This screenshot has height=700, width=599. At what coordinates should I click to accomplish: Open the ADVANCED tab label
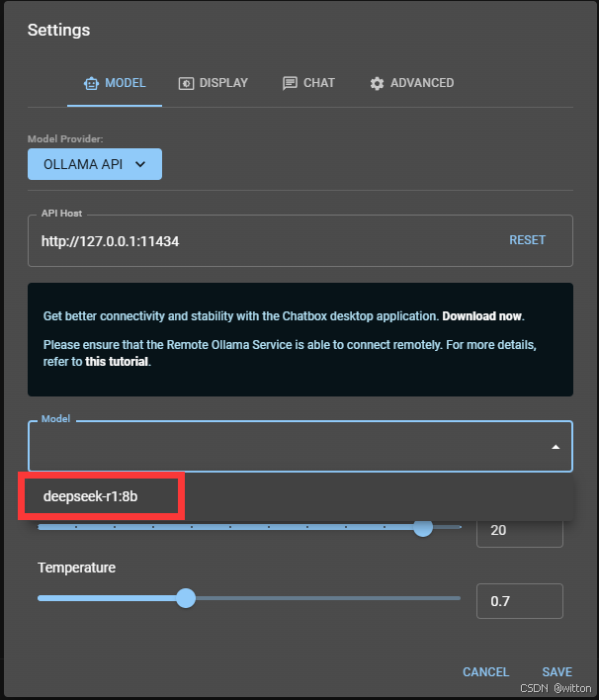(422, 83)
